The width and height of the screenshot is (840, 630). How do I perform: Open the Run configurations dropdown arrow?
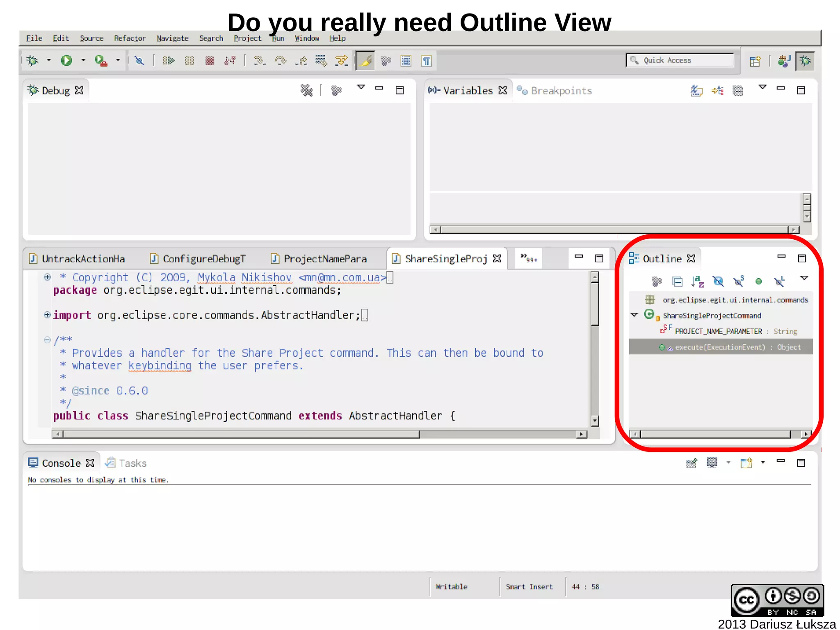[83, 60]
